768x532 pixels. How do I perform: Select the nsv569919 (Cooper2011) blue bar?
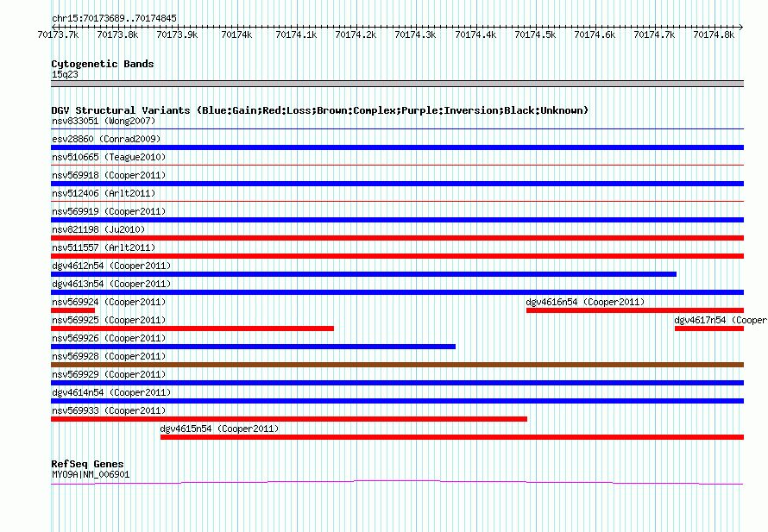397,220
